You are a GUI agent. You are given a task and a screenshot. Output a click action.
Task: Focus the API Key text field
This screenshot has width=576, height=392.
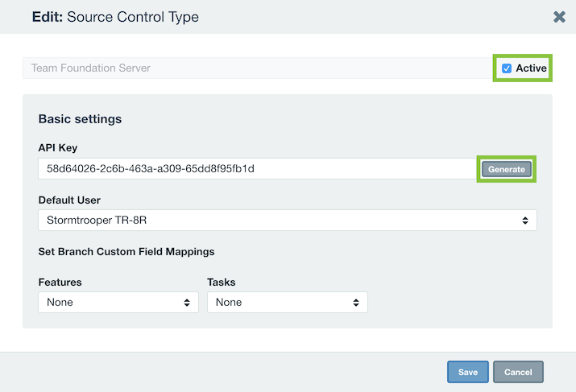pyautogui.click(x=258, y=169)
